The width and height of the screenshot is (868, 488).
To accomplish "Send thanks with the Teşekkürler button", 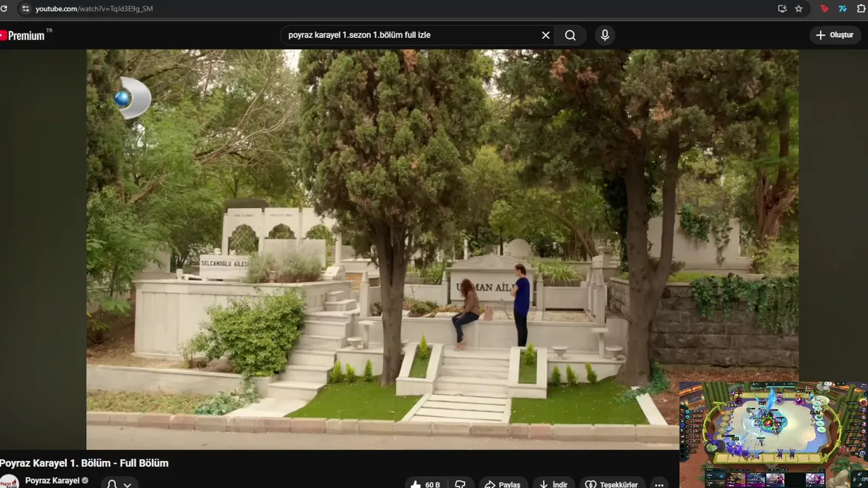I will tap(611, 484).
